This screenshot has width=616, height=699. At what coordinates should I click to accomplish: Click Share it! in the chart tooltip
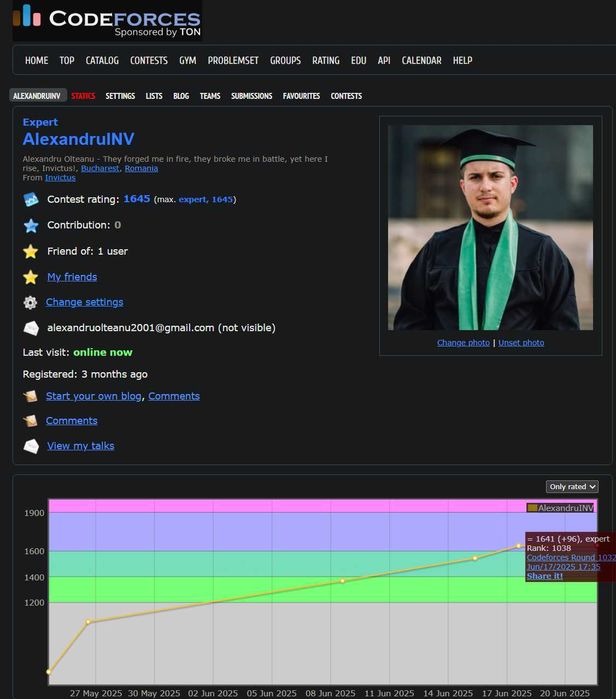[x=545, y=576]
